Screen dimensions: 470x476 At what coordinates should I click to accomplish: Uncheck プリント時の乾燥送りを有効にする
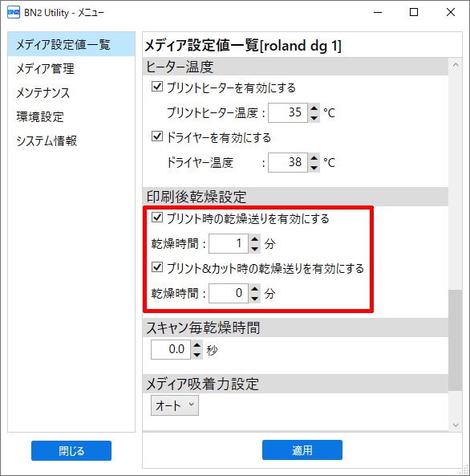coord(157,218)
